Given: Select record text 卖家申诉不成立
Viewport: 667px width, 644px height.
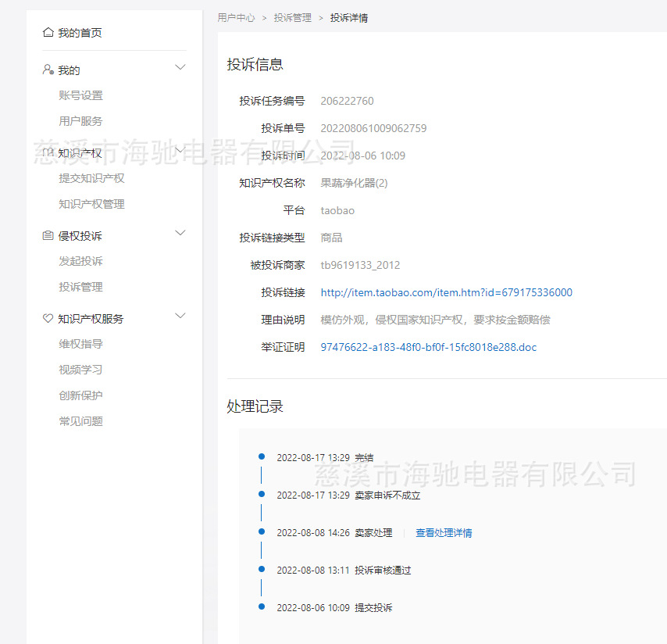Looking at the screenshot, I should (387, 496).
